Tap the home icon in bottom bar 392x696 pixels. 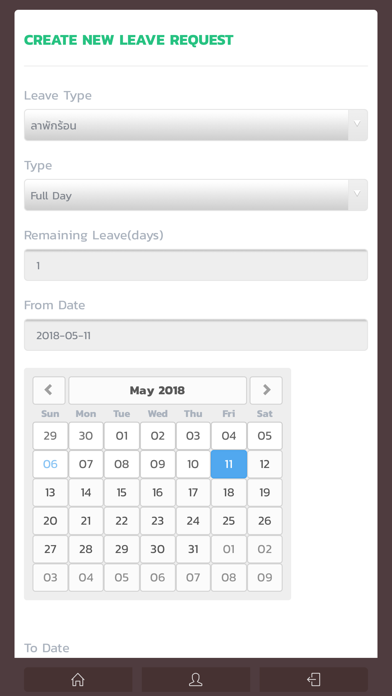point(78,679)
